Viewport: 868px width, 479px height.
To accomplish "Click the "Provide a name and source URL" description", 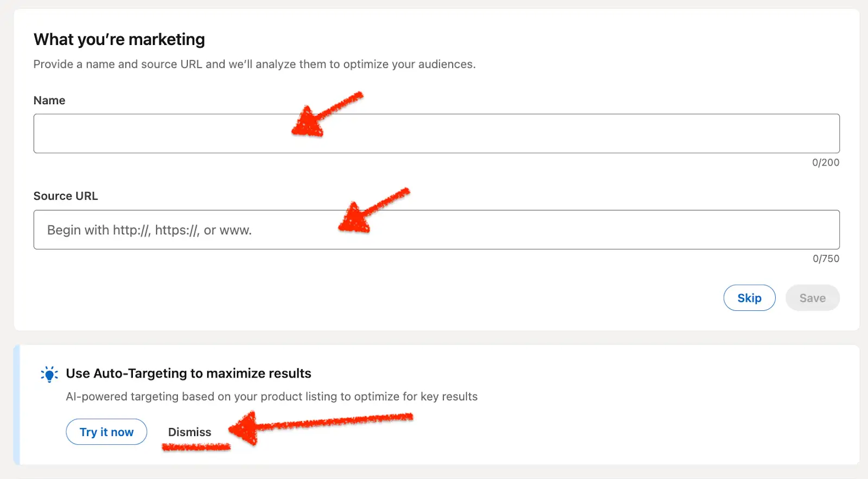I will pos(254,64).
